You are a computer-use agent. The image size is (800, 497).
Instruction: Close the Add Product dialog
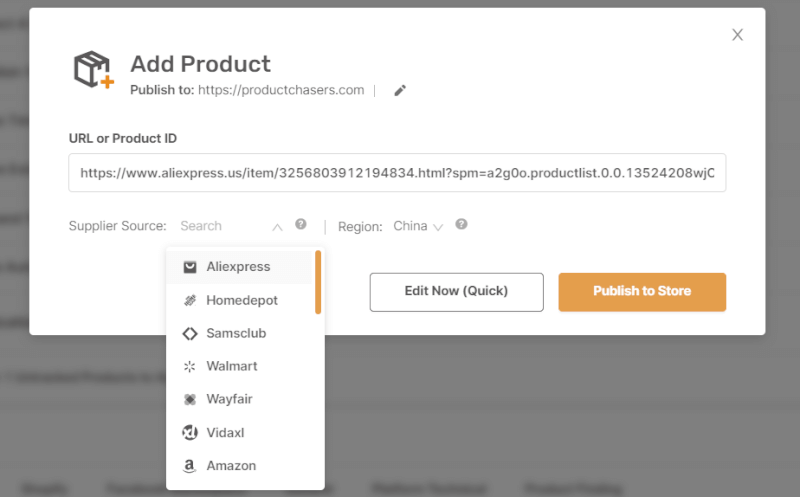pyautogui.click(x=737, y=35)
